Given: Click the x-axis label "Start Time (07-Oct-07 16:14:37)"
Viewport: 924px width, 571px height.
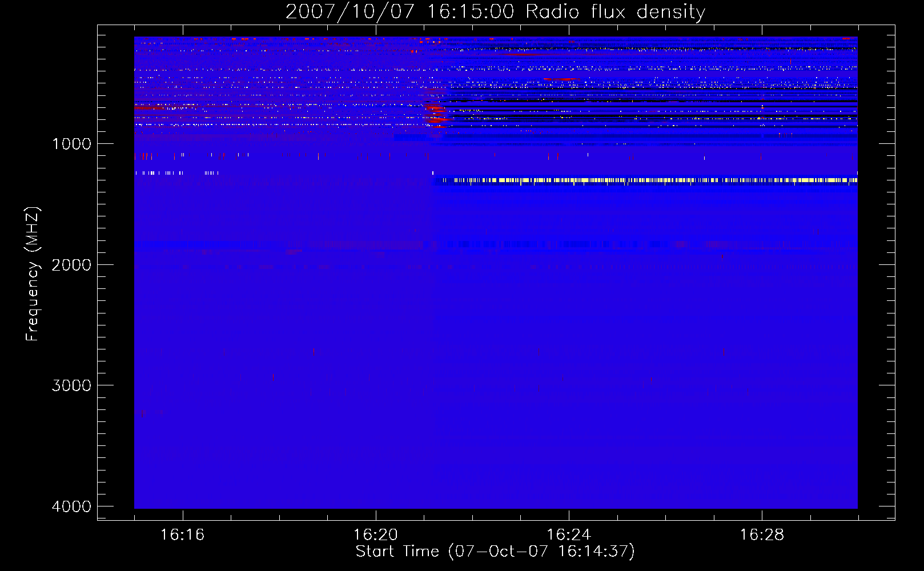Looking at the screenshot, I should (x=495, y=551).
